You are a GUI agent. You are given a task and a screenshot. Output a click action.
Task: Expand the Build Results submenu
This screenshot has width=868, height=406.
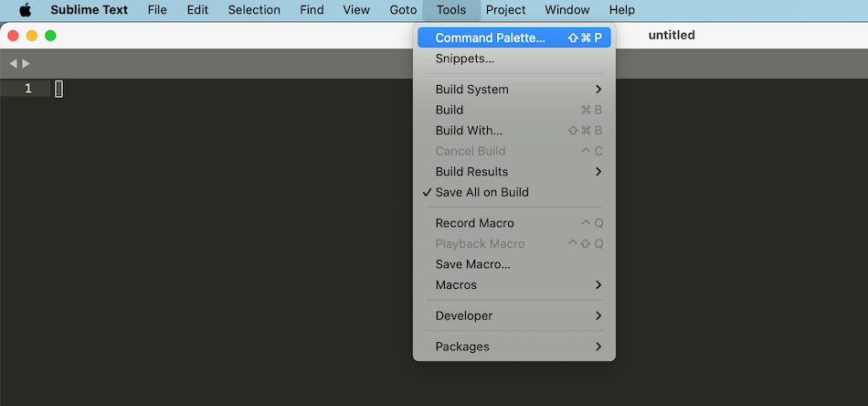(514, 172)
